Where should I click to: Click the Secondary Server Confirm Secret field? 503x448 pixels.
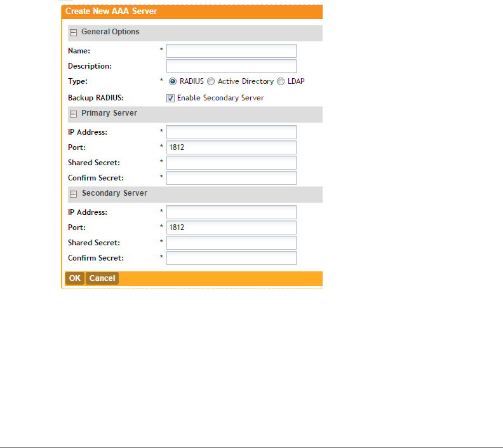[x=231, y=258]
